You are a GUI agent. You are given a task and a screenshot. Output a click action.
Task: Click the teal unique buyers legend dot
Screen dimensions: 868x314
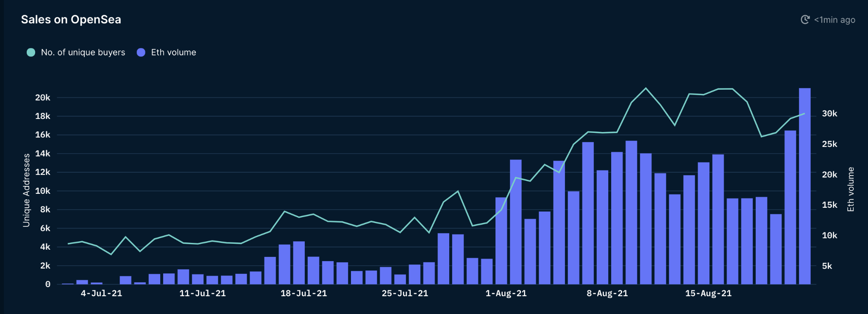tap(31, 52)
